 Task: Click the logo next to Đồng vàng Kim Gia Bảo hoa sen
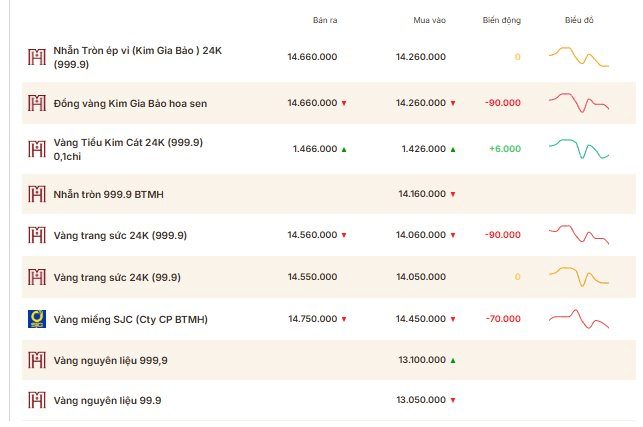37,103
